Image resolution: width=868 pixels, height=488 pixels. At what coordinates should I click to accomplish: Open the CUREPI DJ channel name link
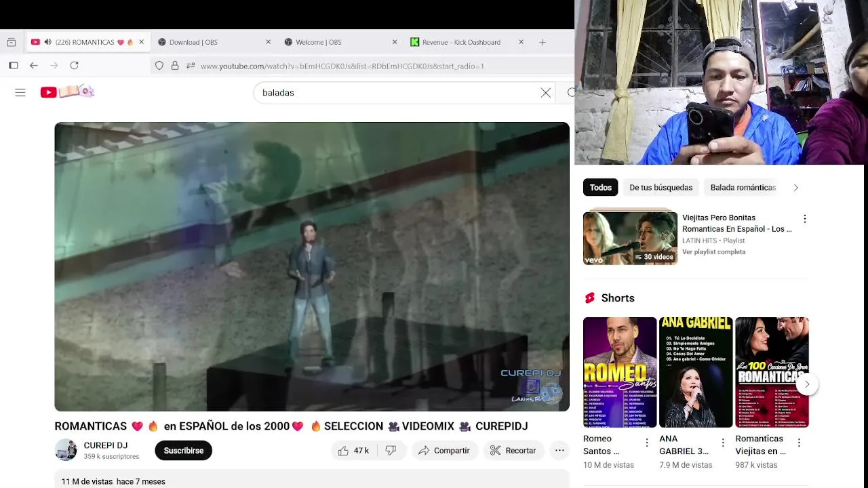tap(106, 445)
